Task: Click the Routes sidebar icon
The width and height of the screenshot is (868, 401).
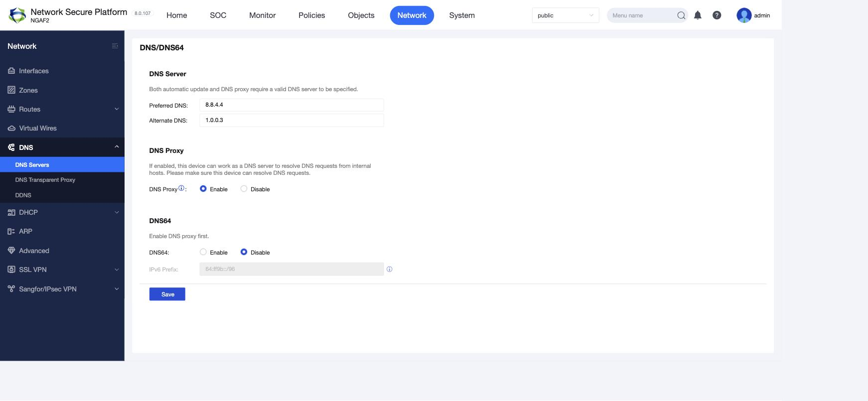Action: 11,109
